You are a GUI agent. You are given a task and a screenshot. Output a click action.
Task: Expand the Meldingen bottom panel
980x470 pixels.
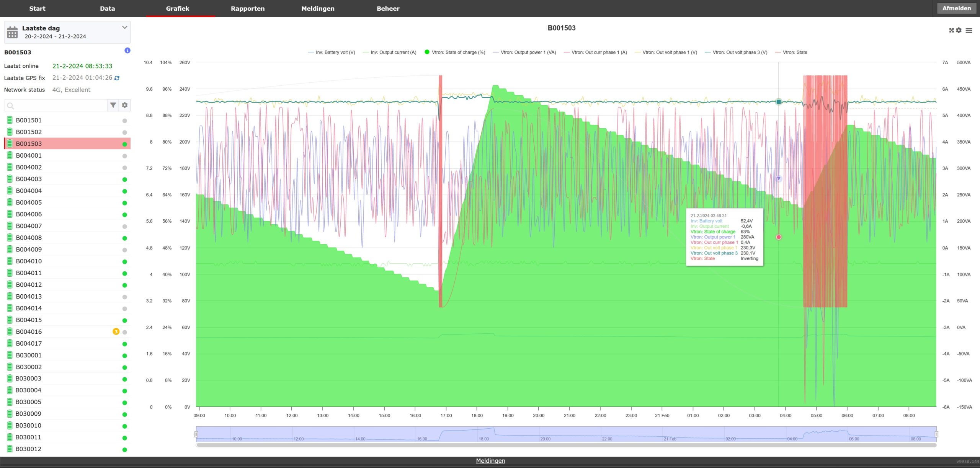[490, 461]
